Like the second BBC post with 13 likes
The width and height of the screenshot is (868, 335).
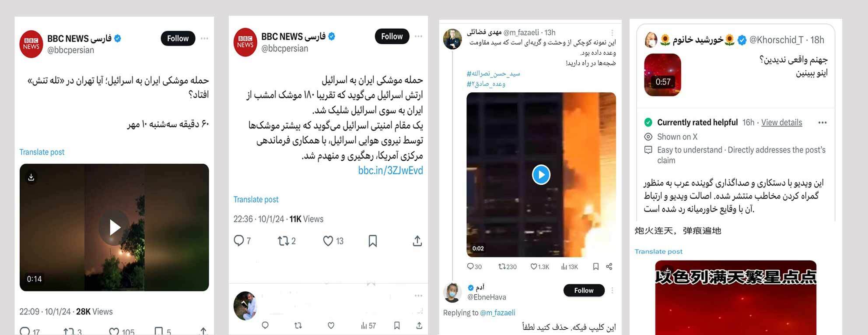[333, 241]
